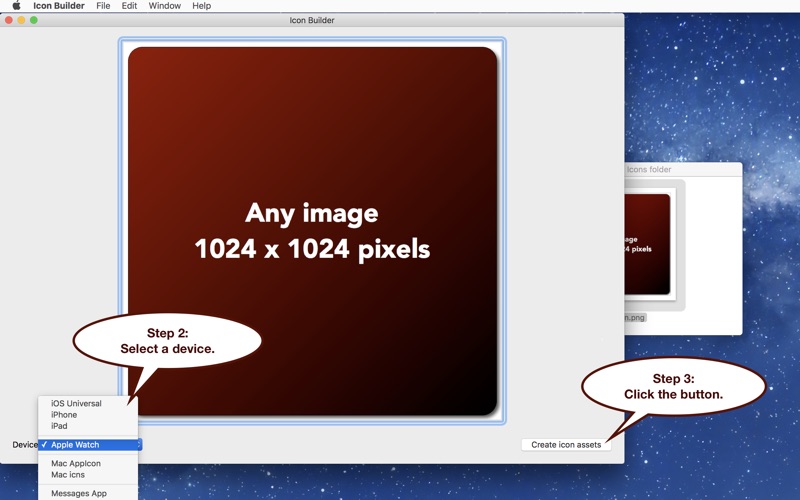Click the Icons folder window title bar
The width and height of the screenshot is (800, 500).
(x=683, y=169)
